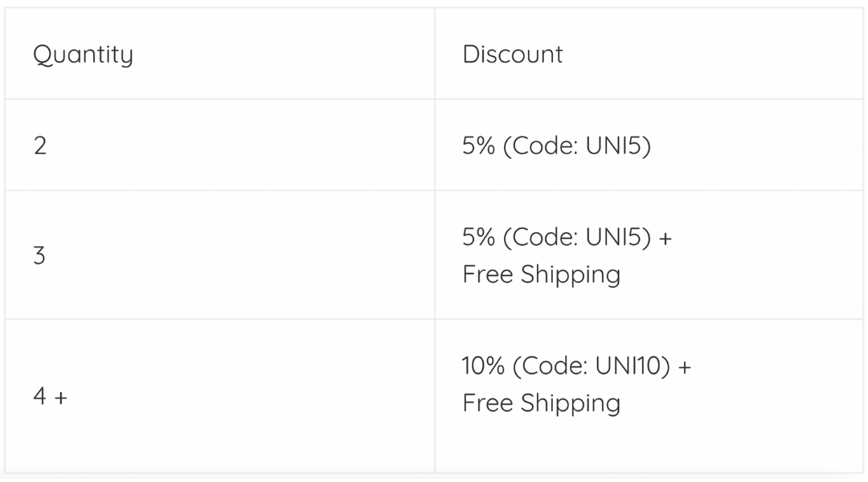Viewport: 868px width, 482px height.
Task: Click "(Code:" in the 4+ row
Action: (x=549, y=367)
